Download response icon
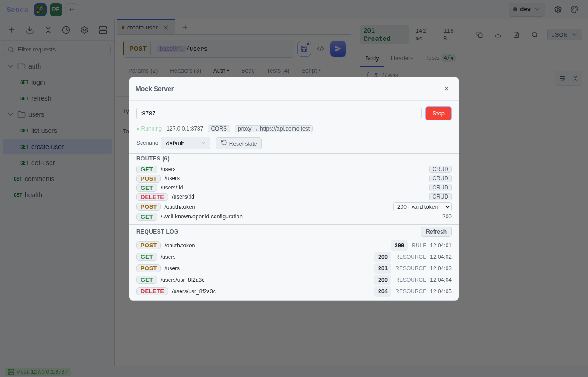This screenshot has width=588, height=377. click(x=498, y=34)
